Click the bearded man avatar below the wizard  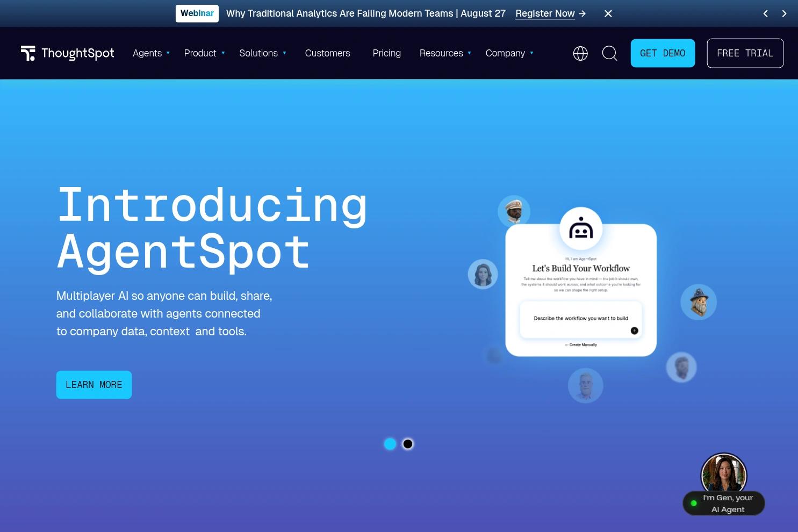(681, 368)
